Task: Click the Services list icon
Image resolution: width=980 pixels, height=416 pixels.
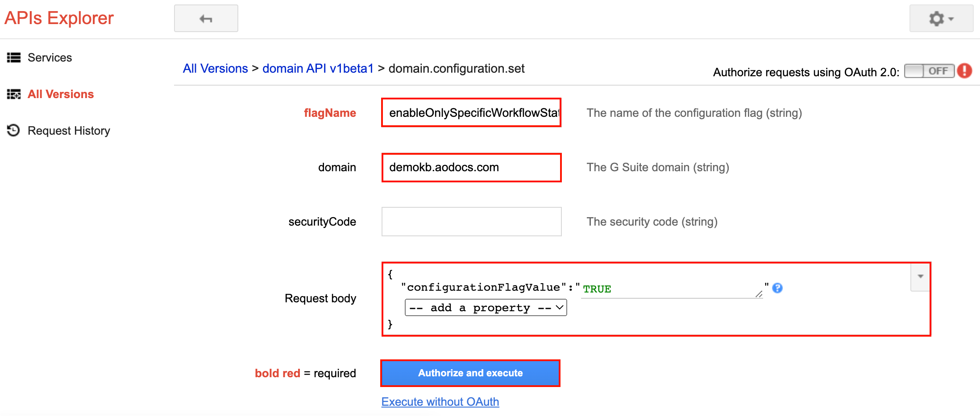Action: [x=14, y=58]
